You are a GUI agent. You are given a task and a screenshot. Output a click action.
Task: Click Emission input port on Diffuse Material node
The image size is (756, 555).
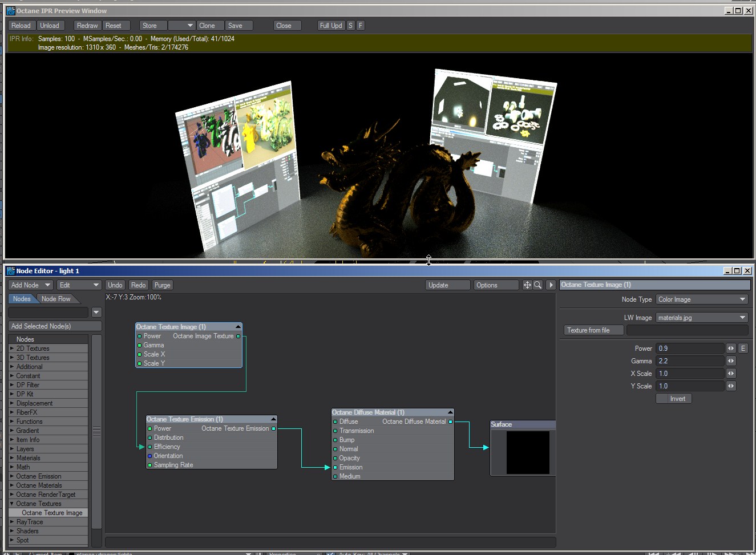(x=335, y=467)
